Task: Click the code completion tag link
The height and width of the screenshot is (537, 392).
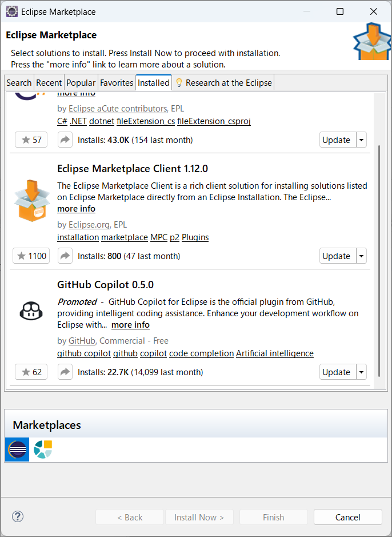Action: (x=201, y=353)
